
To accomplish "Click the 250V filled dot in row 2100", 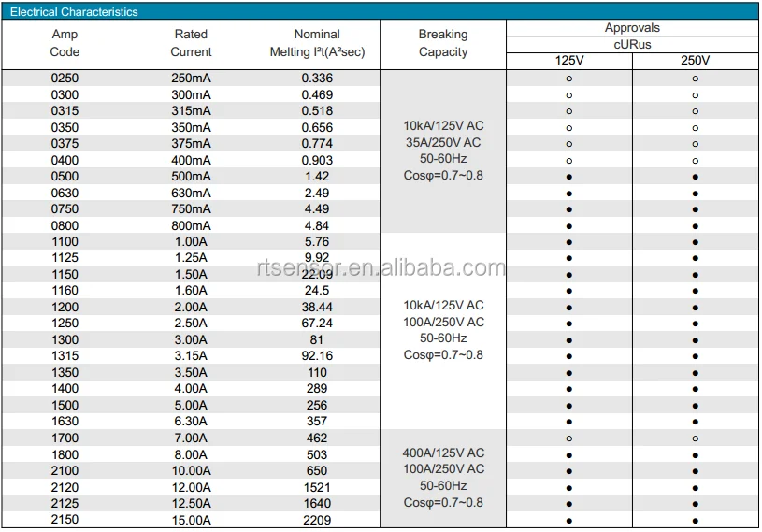I will pos(695,471).
